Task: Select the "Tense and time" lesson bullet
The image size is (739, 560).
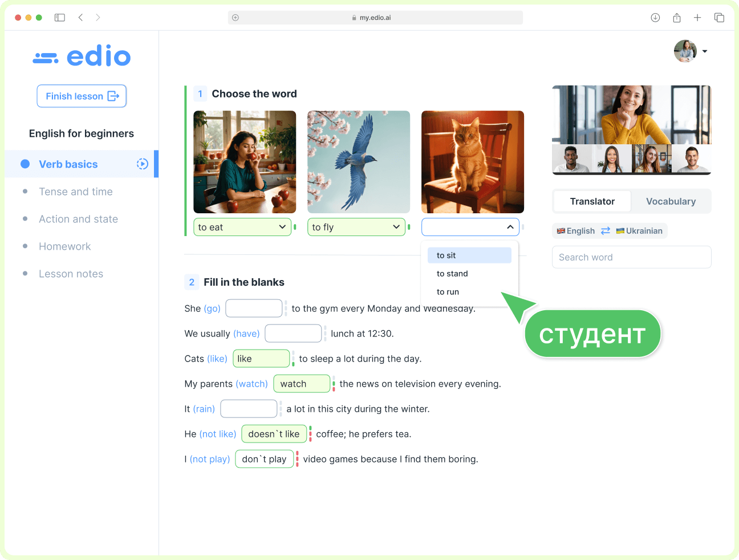Action: (x=24, y=192)
